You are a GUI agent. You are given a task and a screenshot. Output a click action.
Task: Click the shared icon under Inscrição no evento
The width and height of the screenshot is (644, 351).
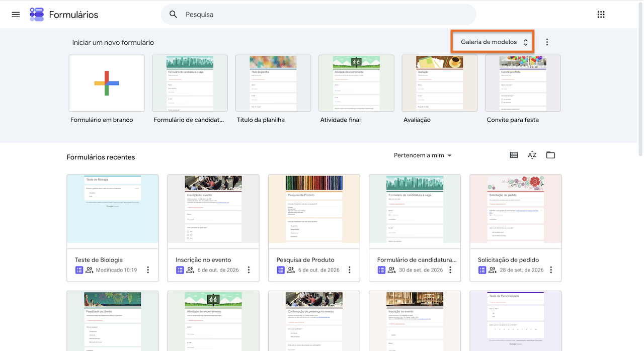[190, 270]
